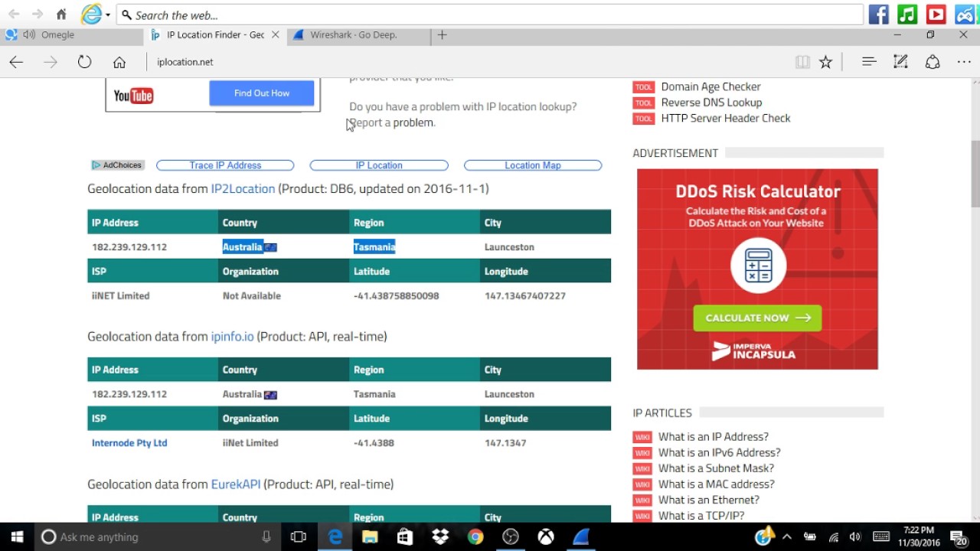Screen dimensions: 980x551
Task: Add page to favorites with star icon
Action: click(x=825, y=62)
